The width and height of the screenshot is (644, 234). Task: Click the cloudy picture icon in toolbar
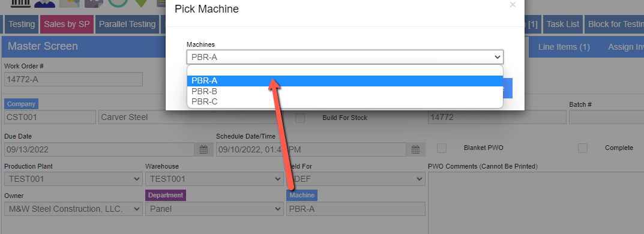pos(69,4)
